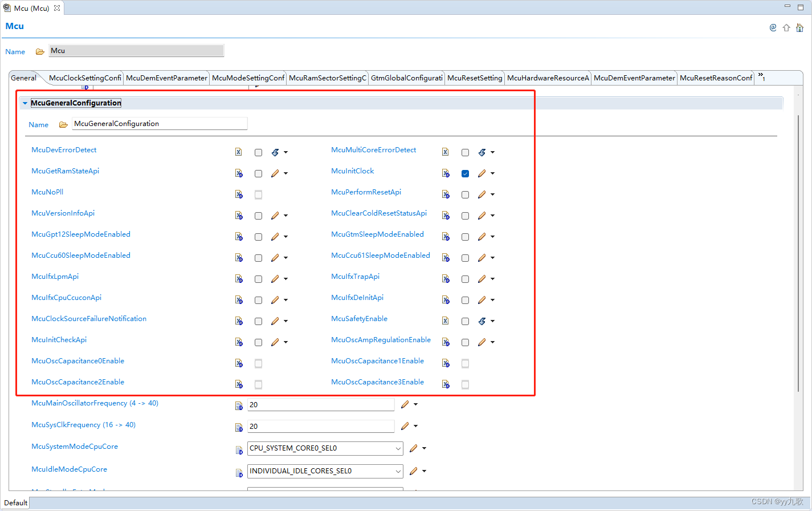Toggle the McuGetRamStateApi checkbox

258,174
